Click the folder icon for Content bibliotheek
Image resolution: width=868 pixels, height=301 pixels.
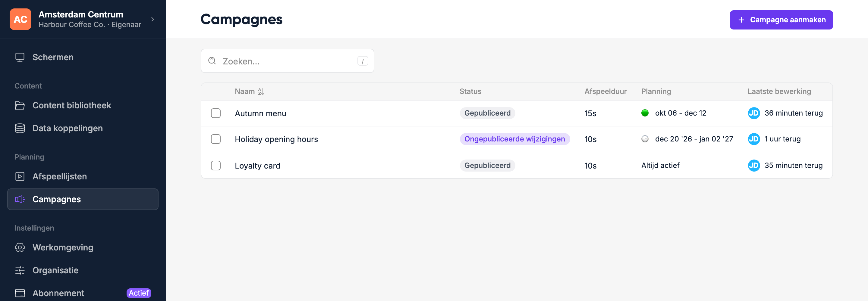[x=20, y=105]
